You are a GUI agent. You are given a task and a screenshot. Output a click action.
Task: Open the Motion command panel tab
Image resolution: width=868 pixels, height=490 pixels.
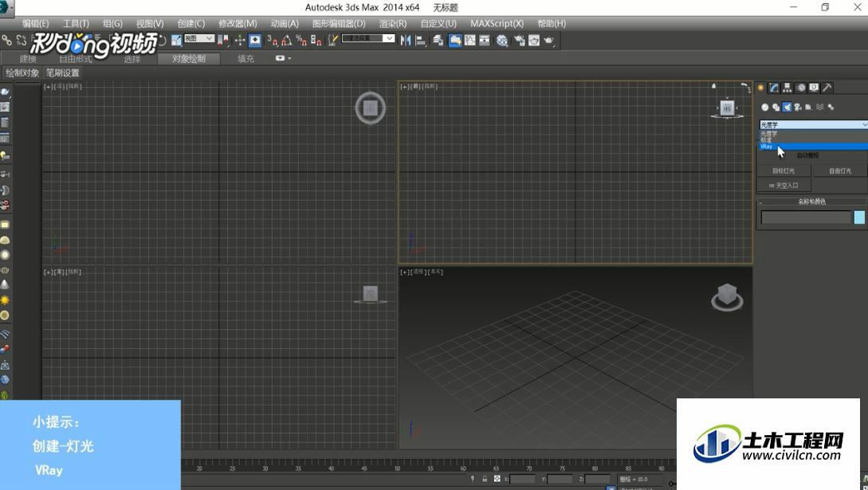[800, 88]
